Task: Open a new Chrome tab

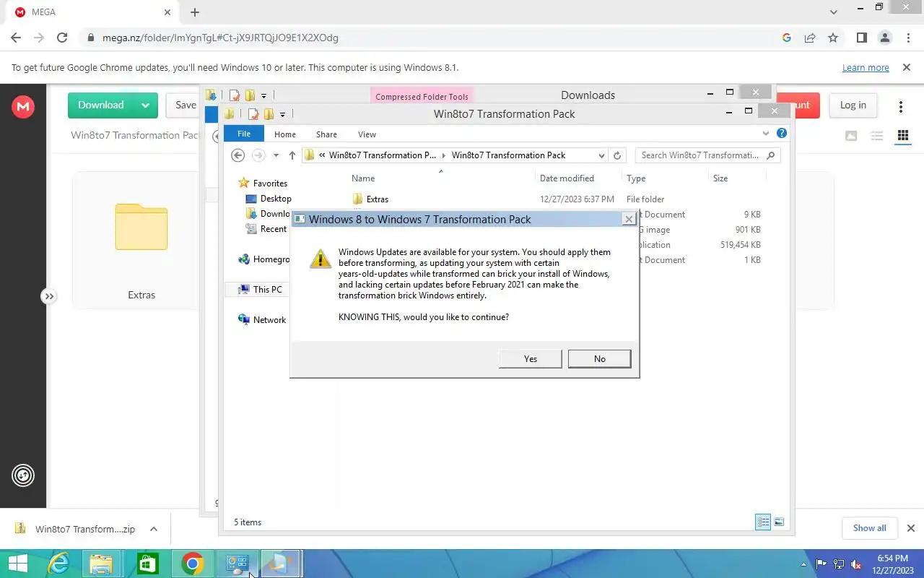Action: (195, 12)
